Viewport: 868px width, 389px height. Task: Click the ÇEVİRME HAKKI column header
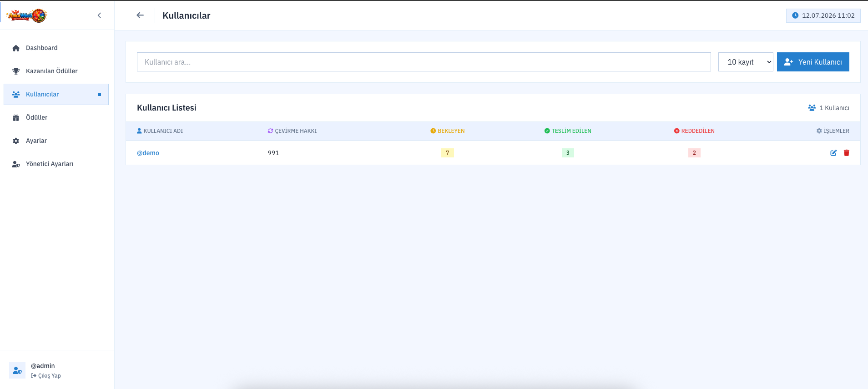point(292,131)
